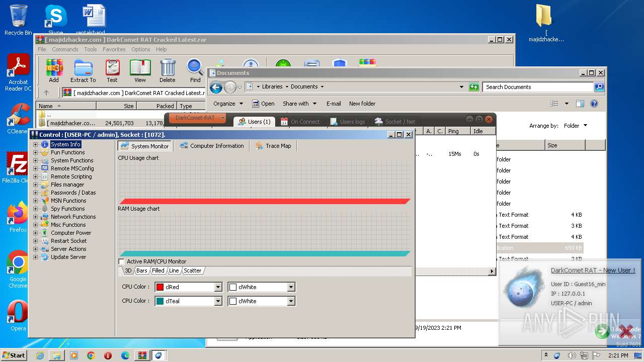The image size is (644, 362).
Task: Click Documents window help icon
Action: click(594, 104)
